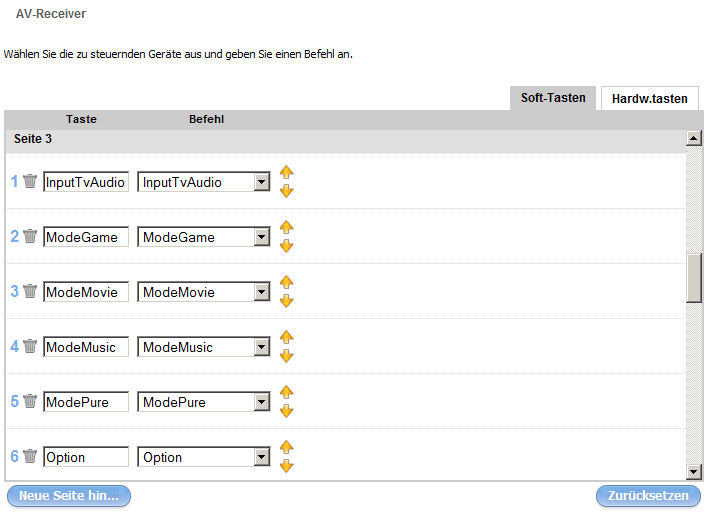Open the InputTvAudio command dropdown
The width and height of the screenshot is (706, 514).
click(x=262, y=182)
